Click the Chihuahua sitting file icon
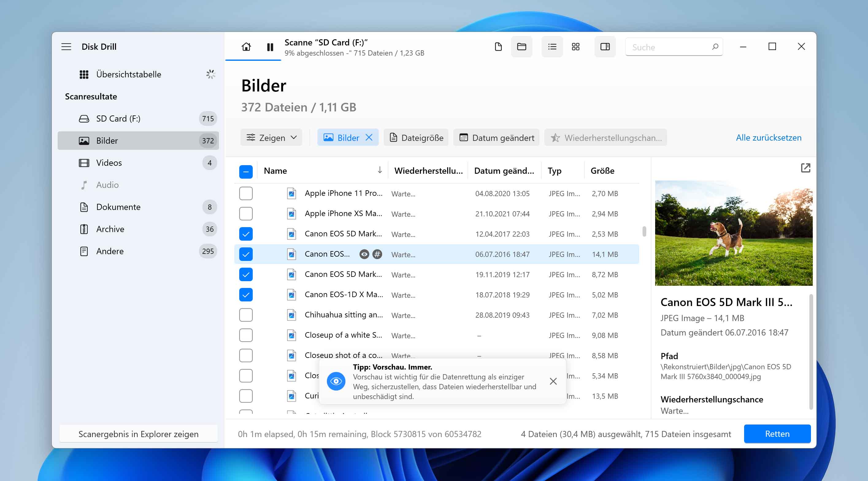 [291, 315]
